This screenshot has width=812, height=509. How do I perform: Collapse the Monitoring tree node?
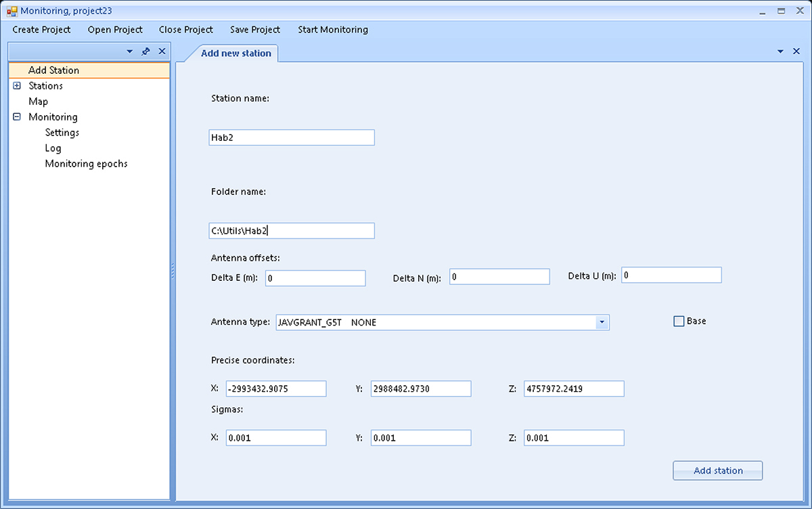pyautogui.click(x=17, y=117)
